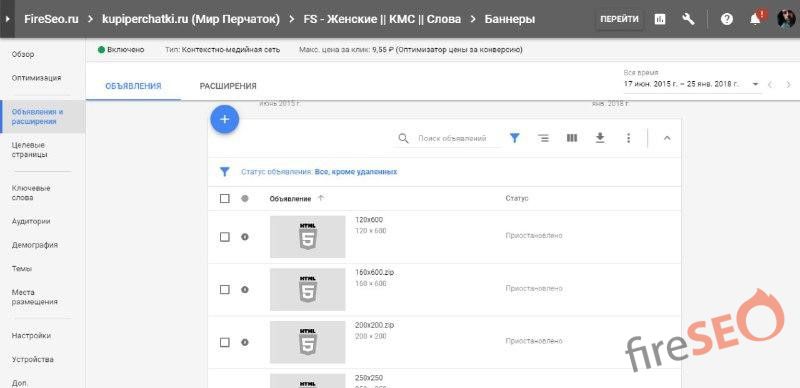
Task: Click the blue plus button to add an ad
Action: coord(224,119)
